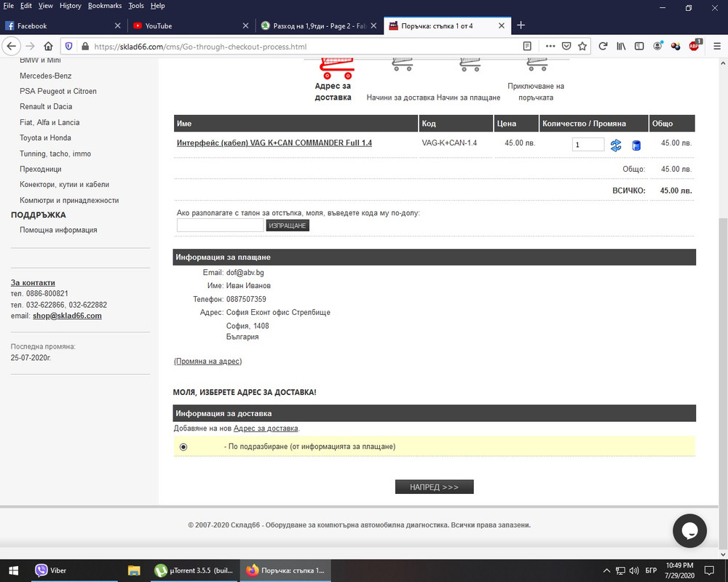728x582 pixels.
Task: Open µTorrent 3.5.5 from taskbar
Action: point(194,570)
